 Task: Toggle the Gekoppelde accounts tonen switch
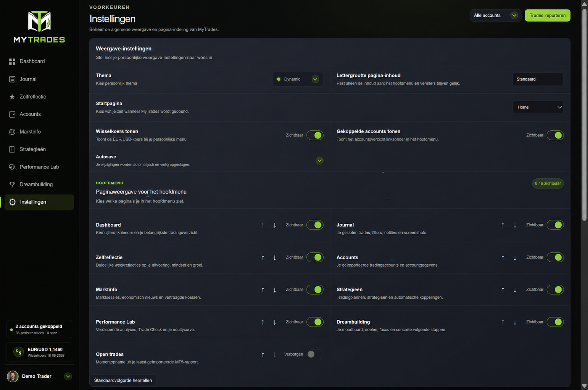click(555, 135)
